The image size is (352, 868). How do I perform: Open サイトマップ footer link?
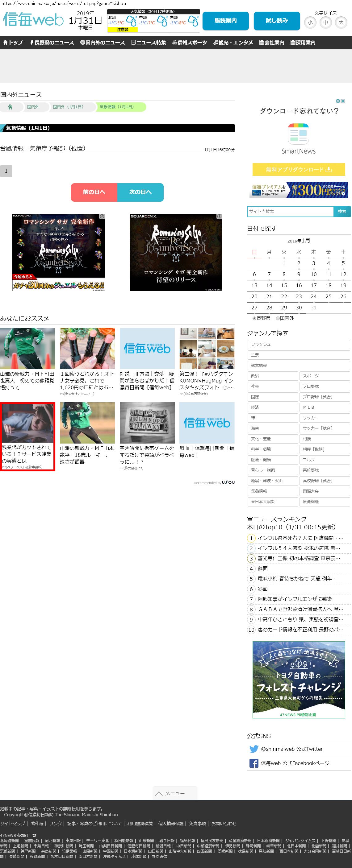coord(12,823)
